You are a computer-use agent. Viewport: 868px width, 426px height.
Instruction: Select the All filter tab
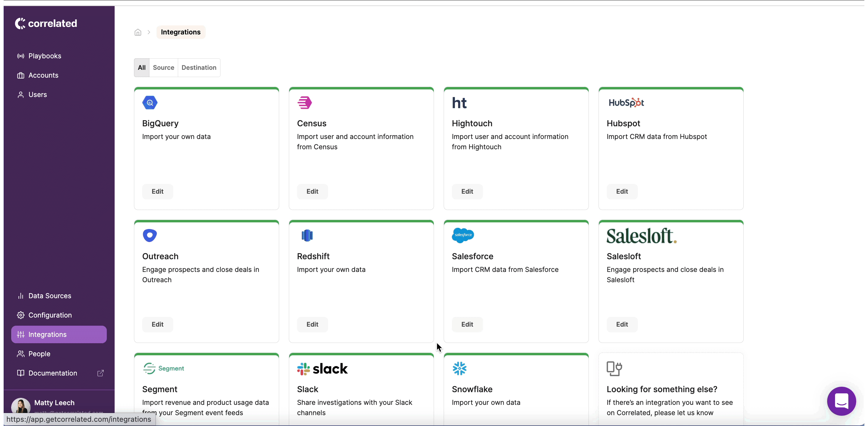142,68
